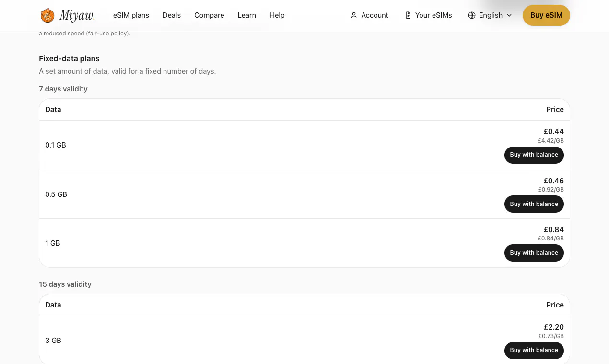Click the Fixed-data plans heading
Image resolution: width=609 pixels, height=364 pixels.
(x=69, y=59)
